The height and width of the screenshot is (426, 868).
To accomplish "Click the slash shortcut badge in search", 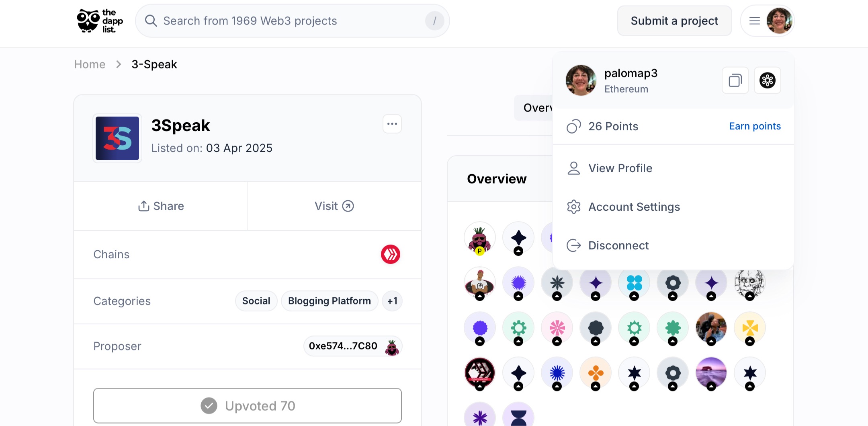I will [434, 21].
